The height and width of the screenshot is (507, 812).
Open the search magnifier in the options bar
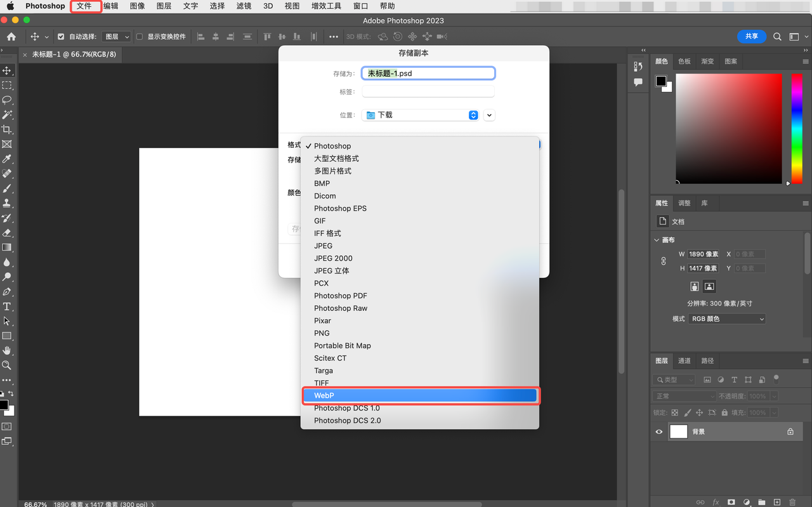777,36
